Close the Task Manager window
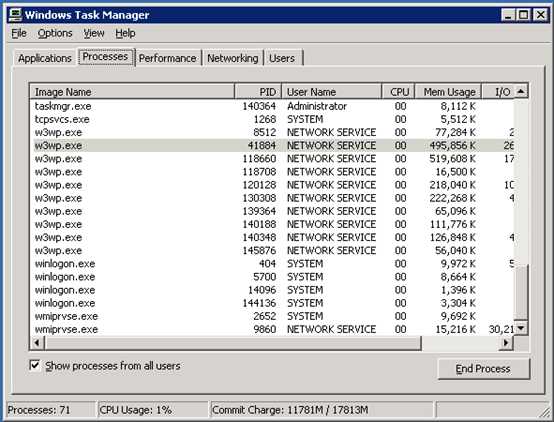554x422 pixels. click(x=541, y=15)
